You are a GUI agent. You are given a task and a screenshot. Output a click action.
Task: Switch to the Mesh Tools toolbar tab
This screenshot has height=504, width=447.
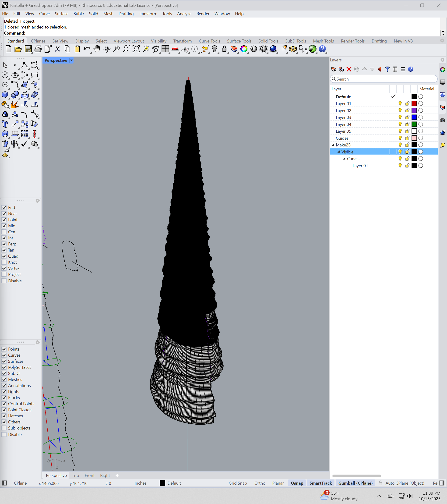[x=323, y=41]
